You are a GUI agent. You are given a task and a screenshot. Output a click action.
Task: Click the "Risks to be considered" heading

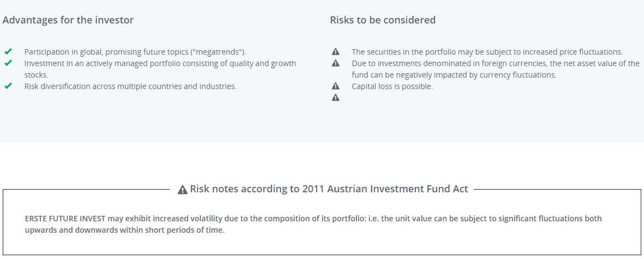click(383, 20)
